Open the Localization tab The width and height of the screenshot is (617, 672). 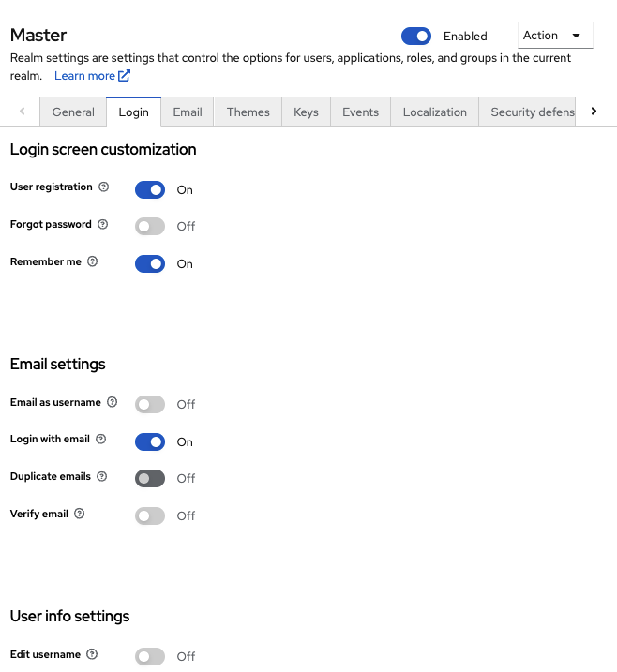(x=434, y=112)
